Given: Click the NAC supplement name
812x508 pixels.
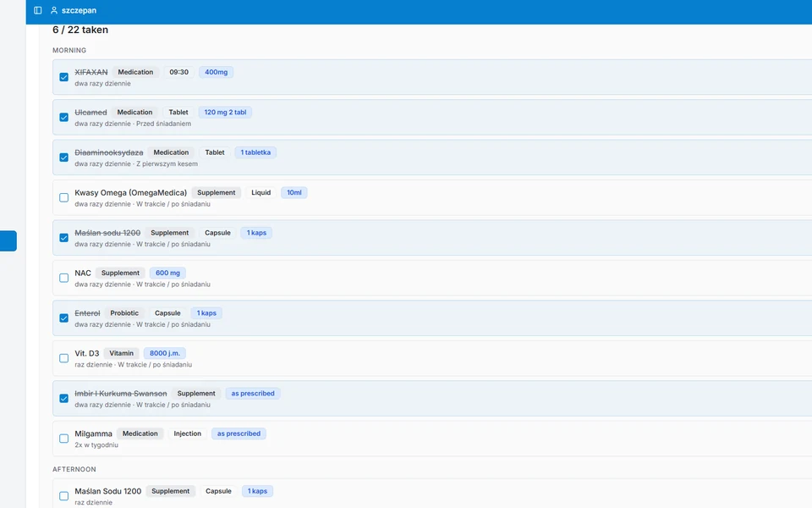Looking at the screenshot, I should (x=83, y=273).
